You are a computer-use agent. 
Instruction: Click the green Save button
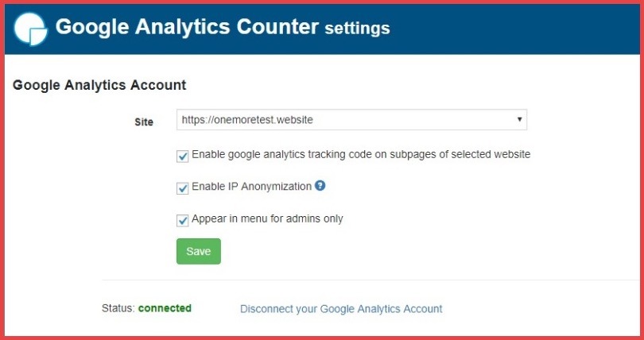[198, 251]
